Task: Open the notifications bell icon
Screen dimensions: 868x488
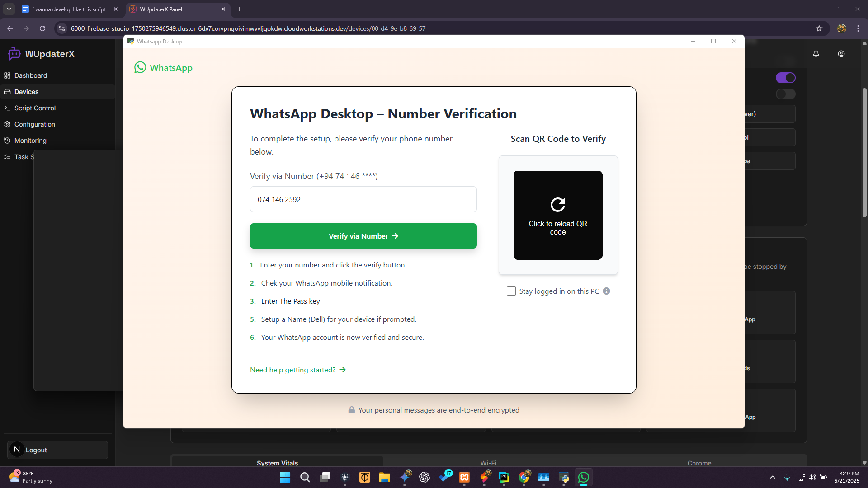Action: point(816,54)
